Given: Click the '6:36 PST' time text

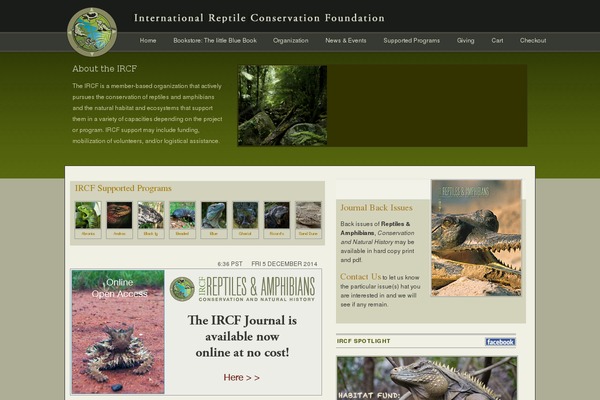Looking at the screenshot, I should click(x=230, y=264).
